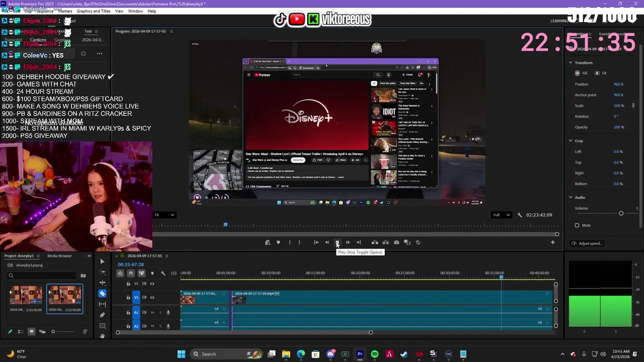Click Project panel thumbnail zoom slider
Viewport: 644px width, 362px height.
pyautogui.click(x=63, y=332)
